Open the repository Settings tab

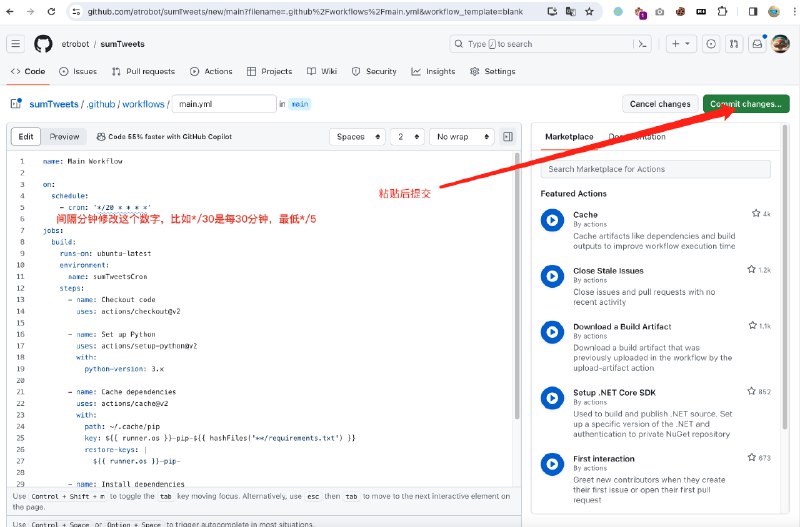[x=493, y=71]
